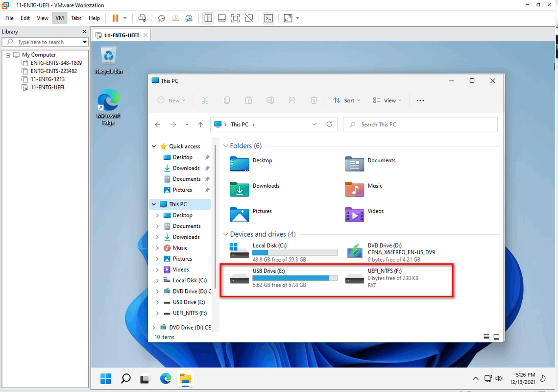Open the VM menu
Image resolution: width=558 pixels, height=392 pixels.
click(x=59, y=18)
